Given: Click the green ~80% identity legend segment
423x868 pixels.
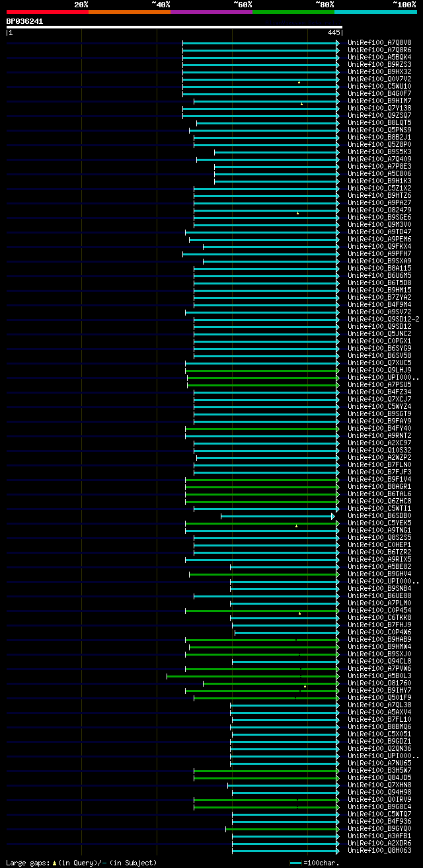Looking at the screenshot, I should click(x=293, y=12).
